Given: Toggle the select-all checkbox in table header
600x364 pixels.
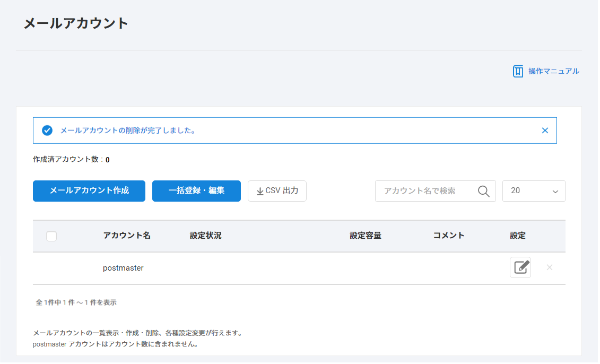Looking at the screenshot, I should tap(51, 236).
